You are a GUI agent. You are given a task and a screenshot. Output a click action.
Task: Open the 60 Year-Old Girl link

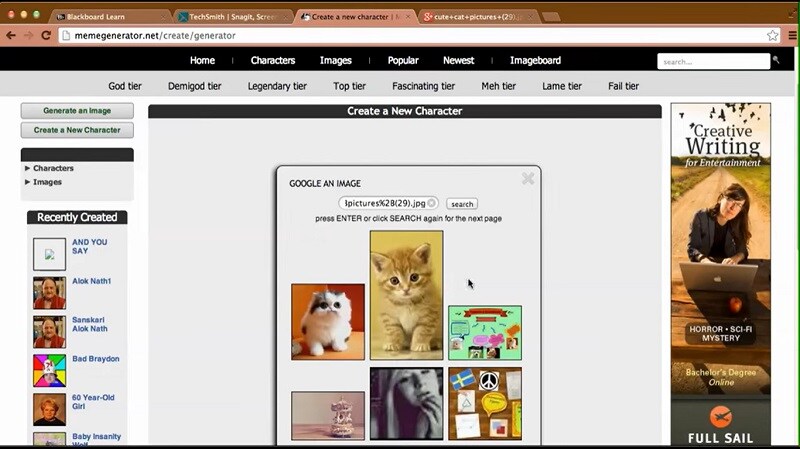pyautogui.click(x=93, y=402)
